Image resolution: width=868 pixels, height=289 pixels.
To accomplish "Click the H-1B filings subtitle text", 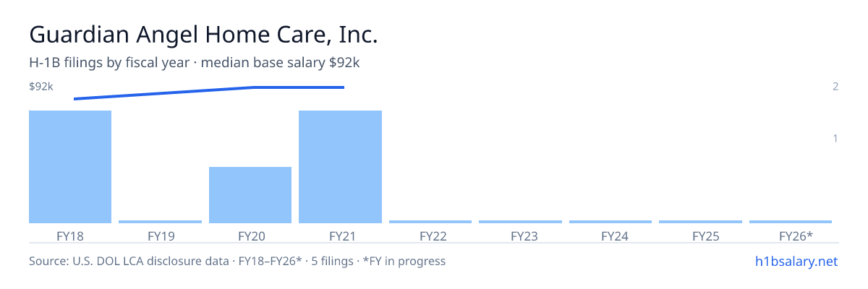I will tap(195, 63).
